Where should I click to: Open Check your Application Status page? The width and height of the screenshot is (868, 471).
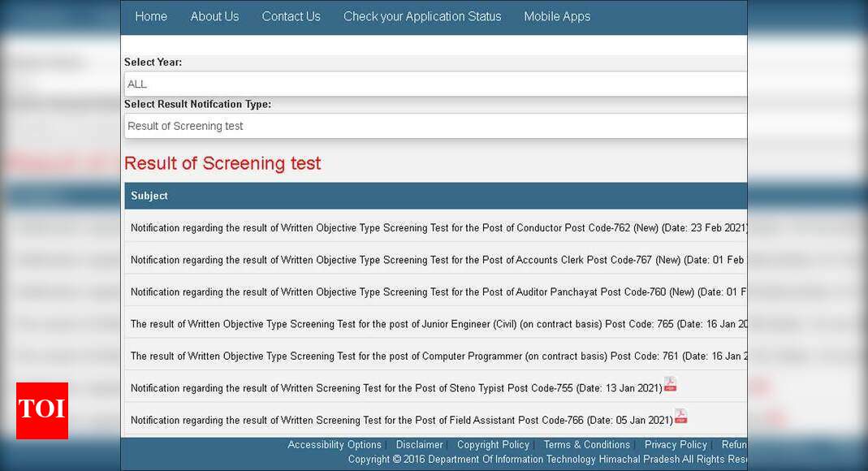(422, 16)
